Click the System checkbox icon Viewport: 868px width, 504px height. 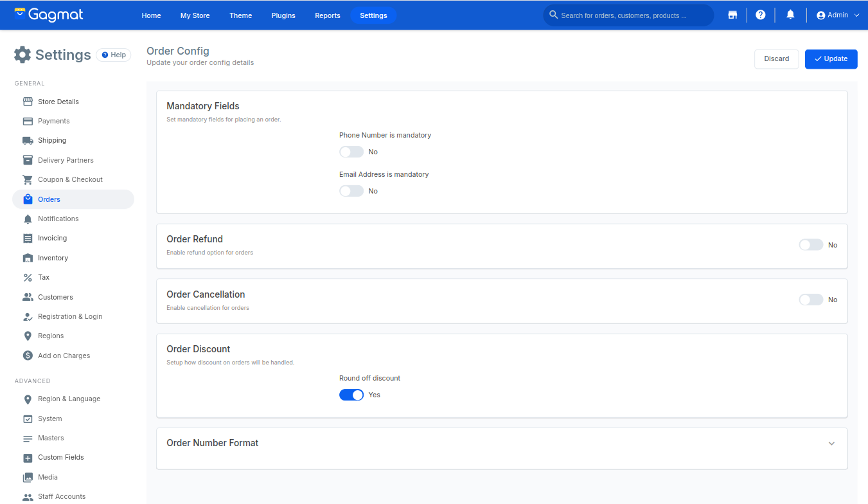point(28,419)
